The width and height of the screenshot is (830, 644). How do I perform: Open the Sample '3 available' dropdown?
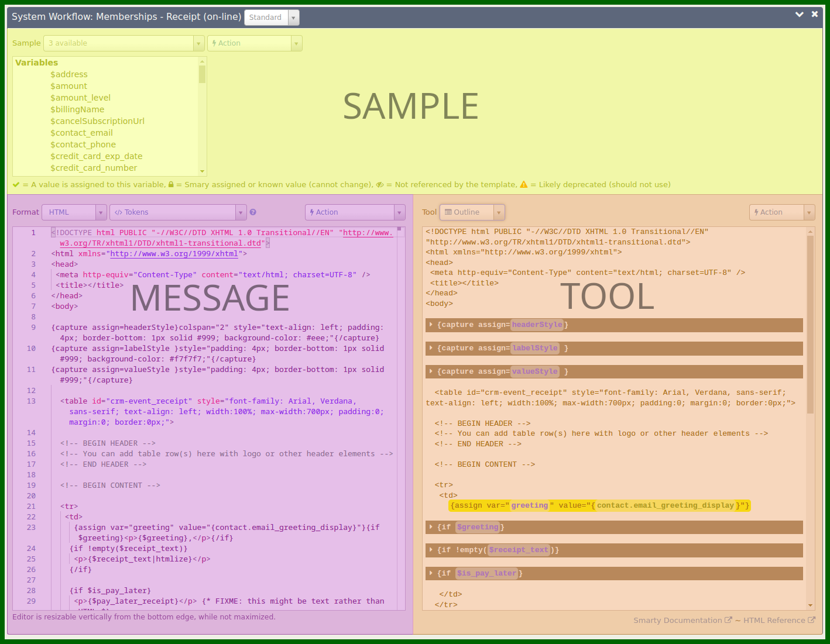(124, 43)
